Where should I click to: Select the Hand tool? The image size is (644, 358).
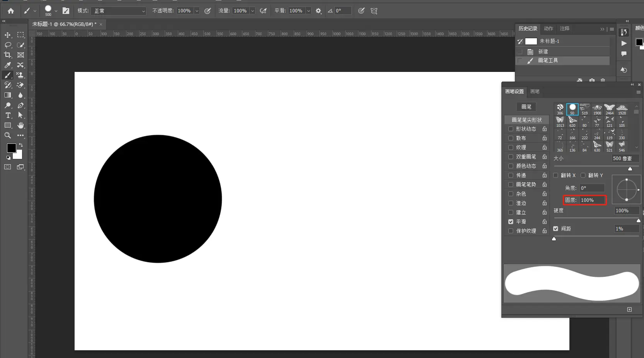coord(20,125)
